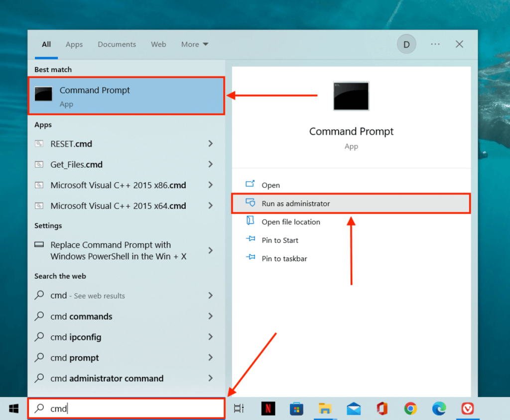
Task: Switch to the Apps search tab
Action: pyautogui.click(x=74, y=44)
